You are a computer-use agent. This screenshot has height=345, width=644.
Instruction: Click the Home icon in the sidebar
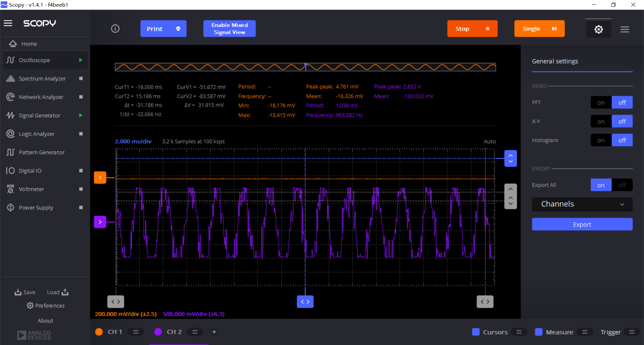tap(13, 44)
